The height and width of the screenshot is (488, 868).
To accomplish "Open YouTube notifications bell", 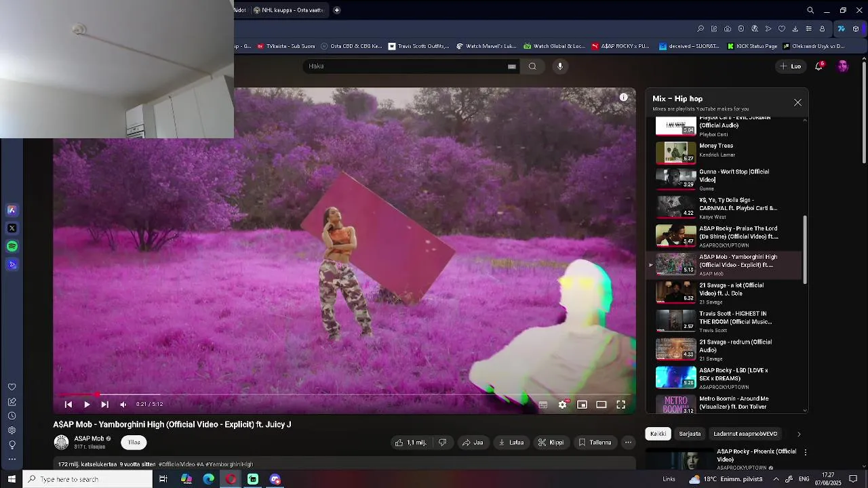I will [x=819, y=66].
